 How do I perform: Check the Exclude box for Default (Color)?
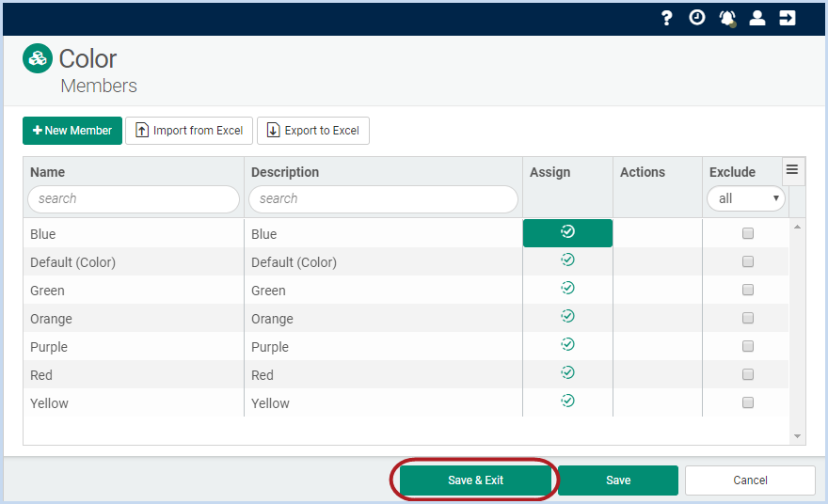(x=748, y=261)
